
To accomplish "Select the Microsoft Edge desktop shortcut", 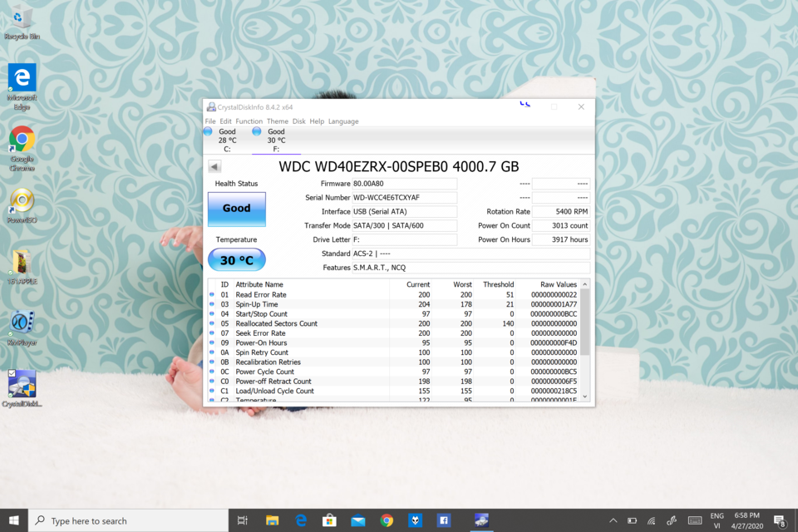I will click(22, 86).
